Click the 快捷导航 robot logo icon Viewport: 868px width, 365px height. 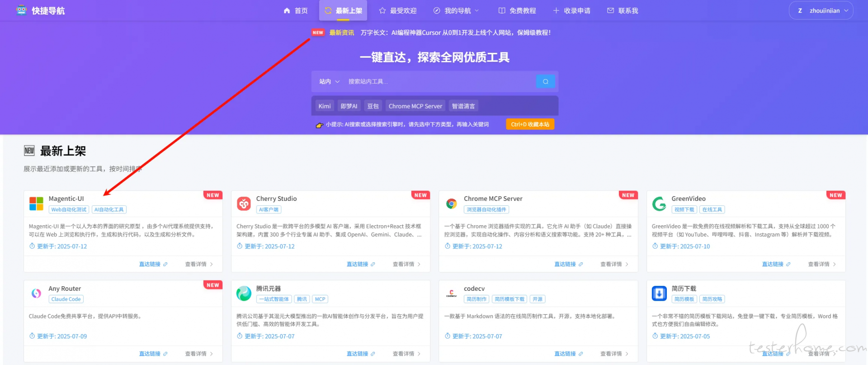21,10
